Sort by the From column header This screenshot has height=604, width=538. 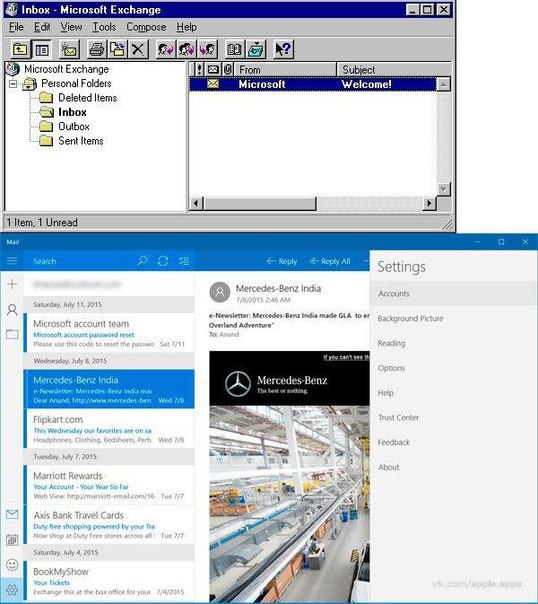285,70
